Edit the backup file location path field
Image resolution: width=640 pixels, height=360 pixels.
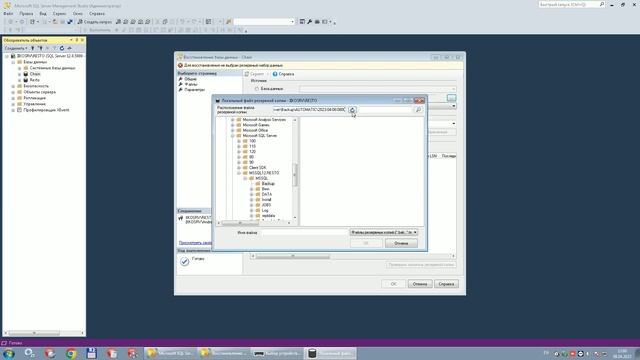click(x=309, y=110)
